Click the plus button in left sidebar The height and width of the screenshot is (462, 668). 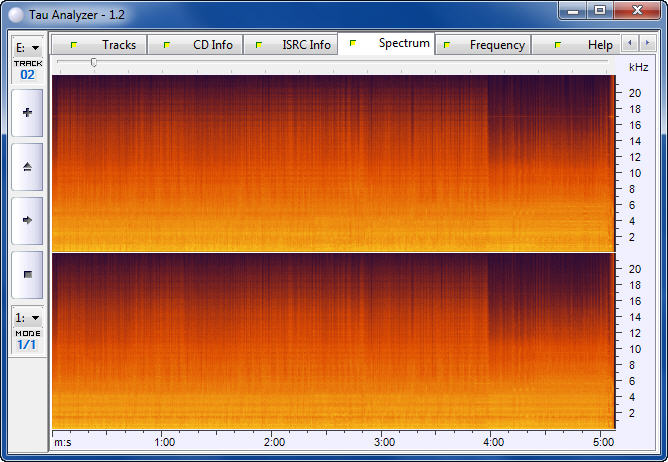[27, 113]
